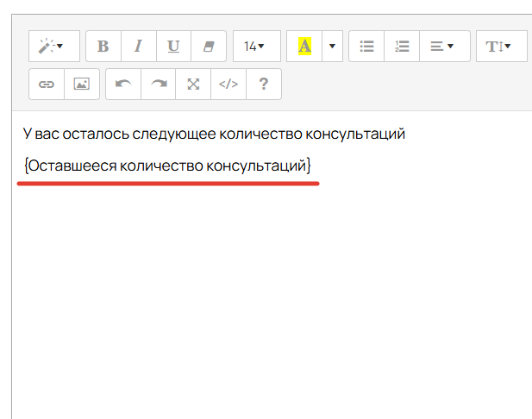Undo the last edit
532x419 pixels.
(123, 84)
